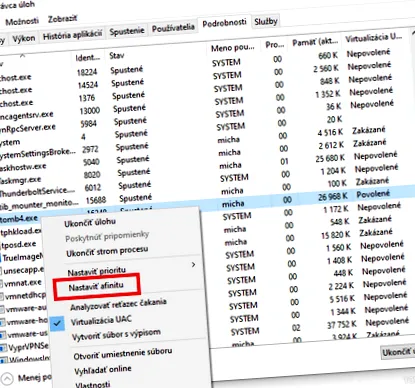Click the PID cell 5984
Image resolution: width=415 pixels, height=388 pixels.
point(89,124)
